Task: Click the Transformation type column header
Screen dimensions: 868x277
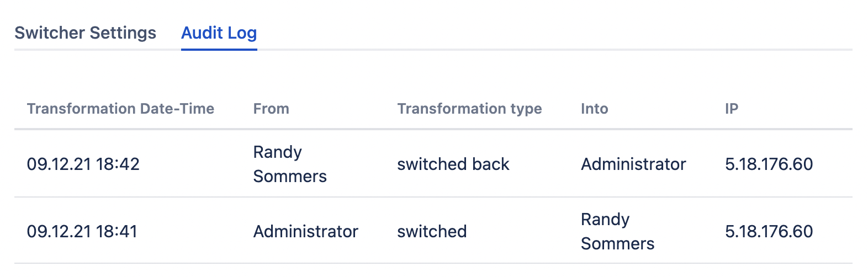Action: point(469,109)
